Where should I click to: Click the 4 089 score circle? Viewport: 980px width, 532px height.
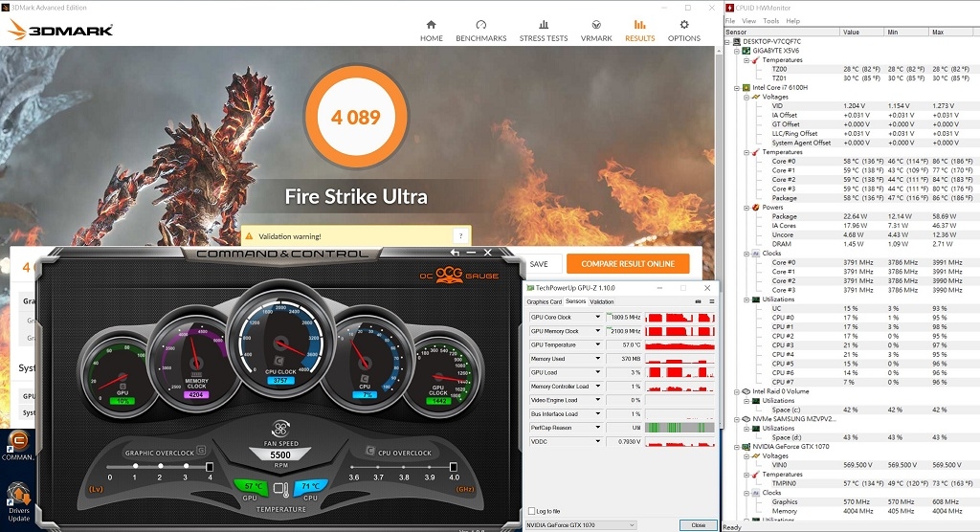(356, 117)
